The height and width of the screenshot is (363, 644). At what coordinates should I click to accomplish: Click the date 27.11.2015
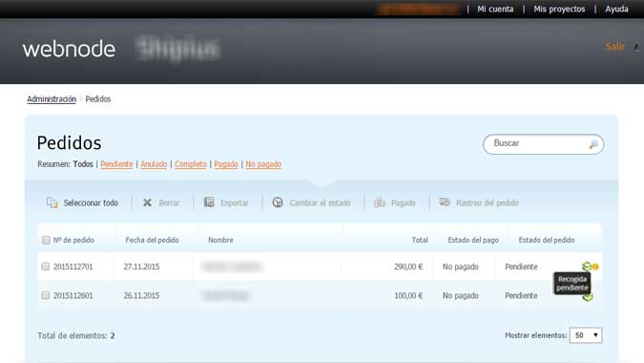coord(141,267)
